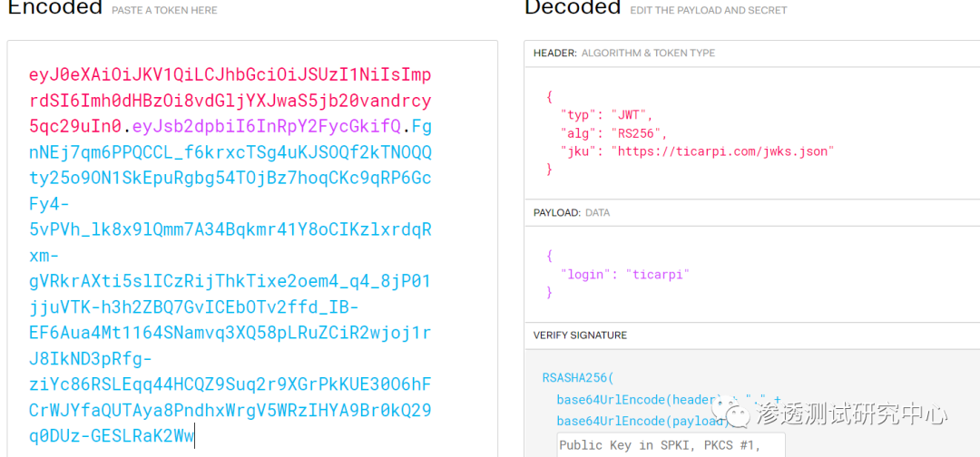Viewport: 980px width, 457px height.
Task: Click the "EDIT THE PAYLOAD AND SECRET" hint
Action: coord(709,10)
